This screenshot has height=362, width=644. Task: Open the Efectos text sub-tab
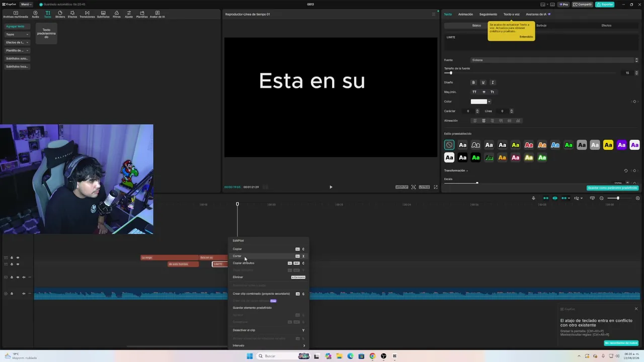click(606, 25)
